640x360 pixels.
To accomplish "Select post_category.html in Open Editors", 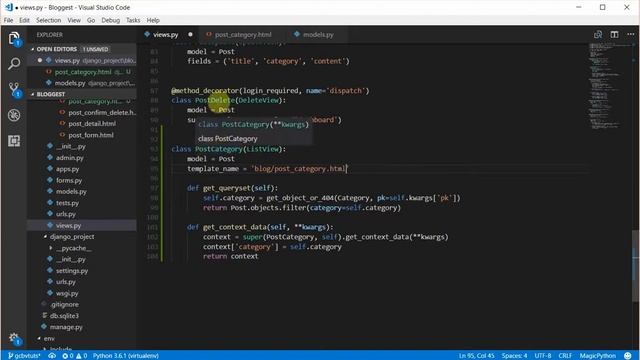I will [82, 72].
